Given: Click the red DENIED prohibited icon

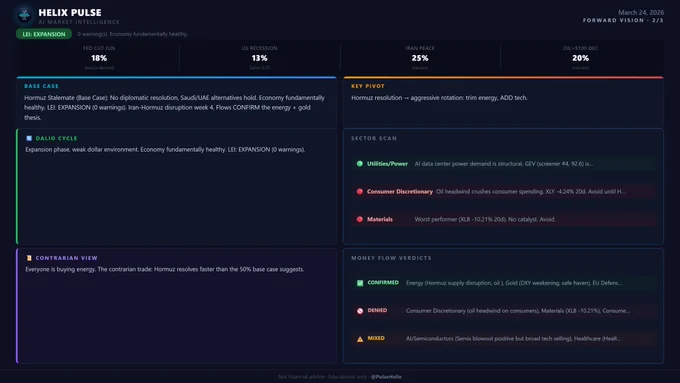Looking at the screenshot, I should tap(360, 311).
